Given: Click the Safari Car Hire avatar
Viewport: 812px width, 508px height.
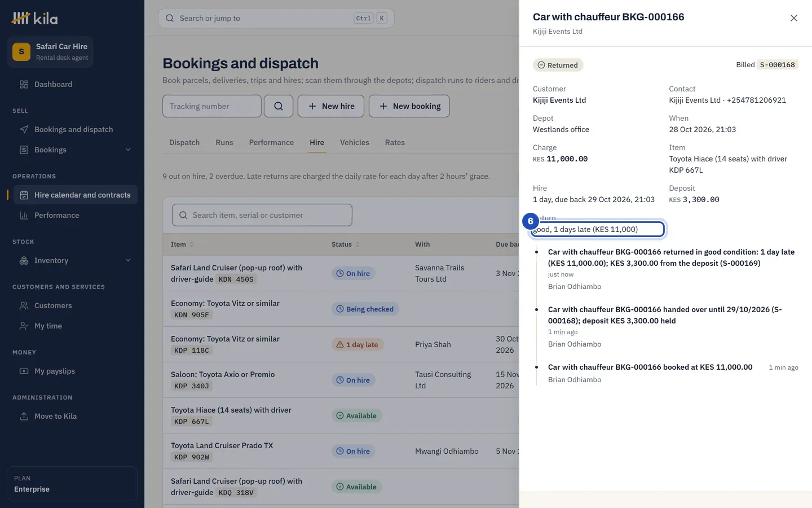Looking at the screenshot, I should (21, 51).
